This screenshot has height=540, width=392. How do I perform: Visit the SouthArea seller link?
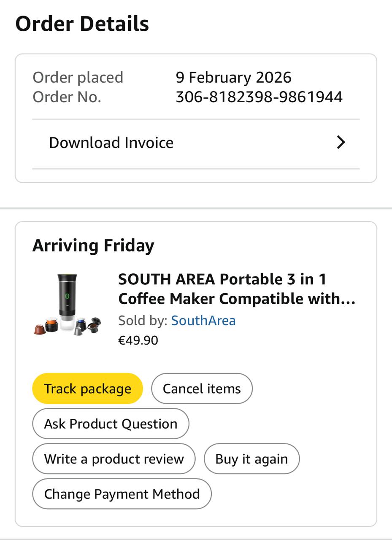click(x=203, y=321)
